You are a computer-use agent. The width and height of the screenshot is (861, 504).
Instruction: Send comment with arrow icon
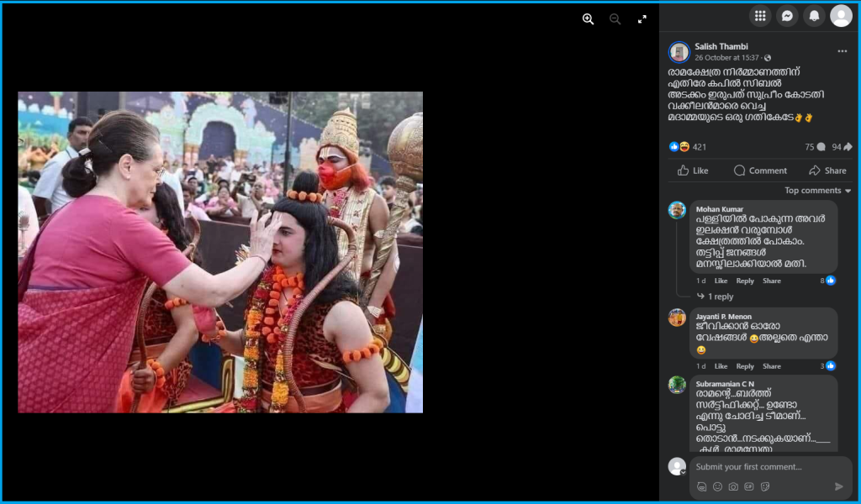[x=839, y=486]
